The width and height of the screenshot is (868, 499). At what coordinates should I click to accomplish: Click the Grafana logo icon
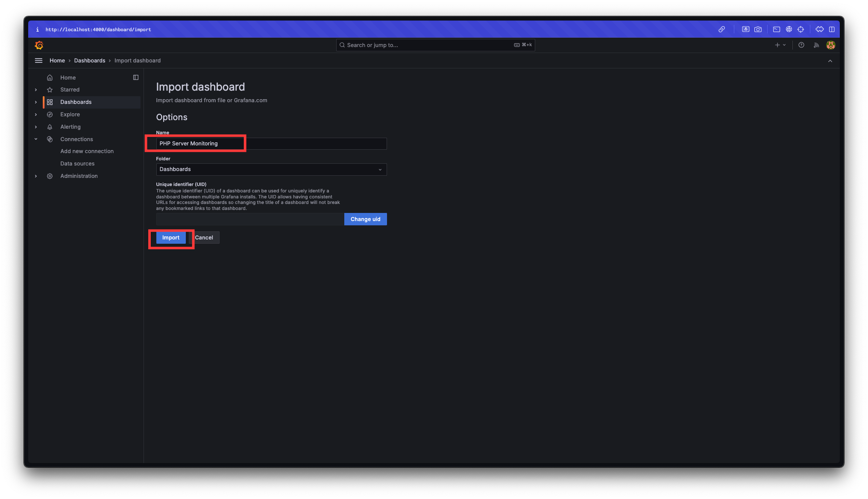(x=39, y=45)
